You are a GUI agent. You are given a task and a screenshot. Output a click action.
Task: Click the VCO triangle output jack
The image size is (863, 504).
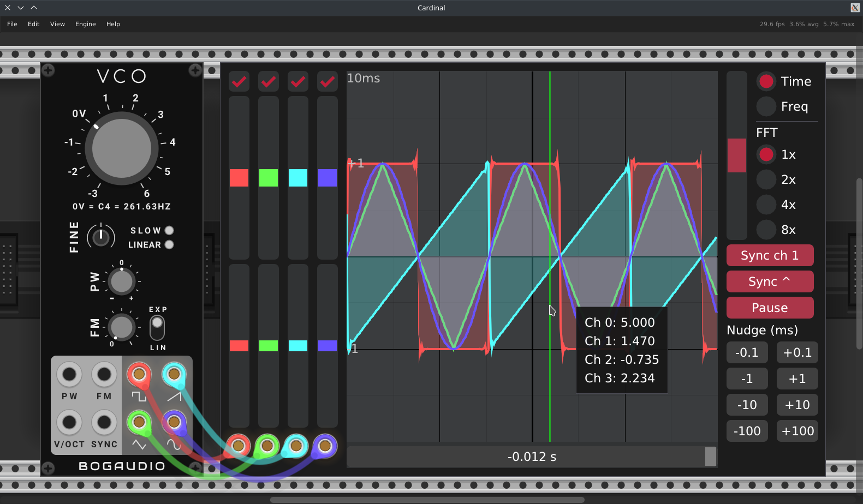click(x=139, y=422)
